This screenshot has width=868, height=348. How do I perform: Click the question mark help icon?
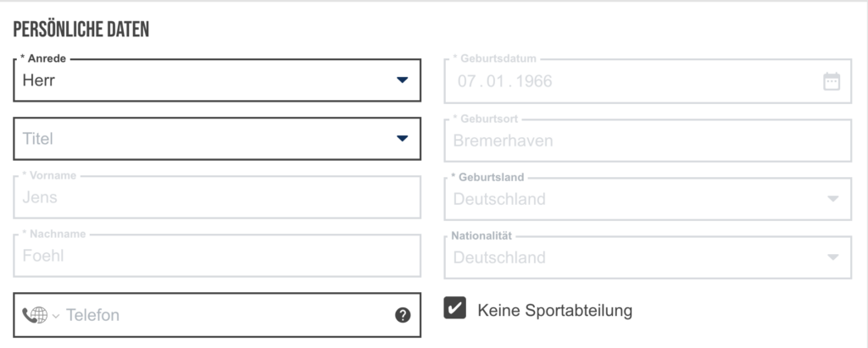[x=403, y=315]
